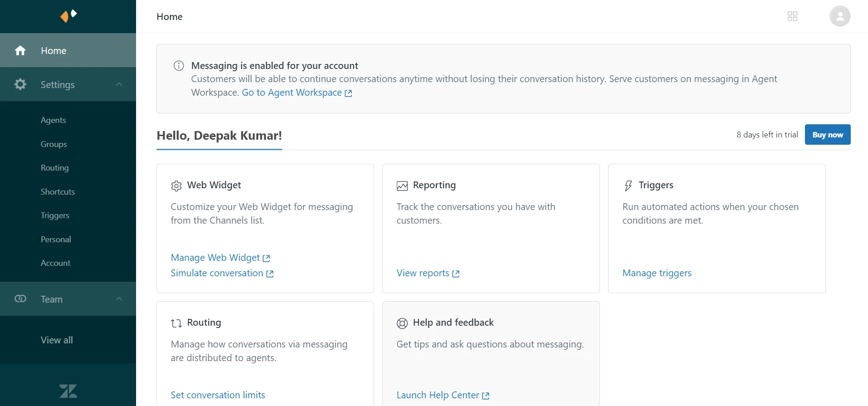Click the Team icon in sidebar

20,299
